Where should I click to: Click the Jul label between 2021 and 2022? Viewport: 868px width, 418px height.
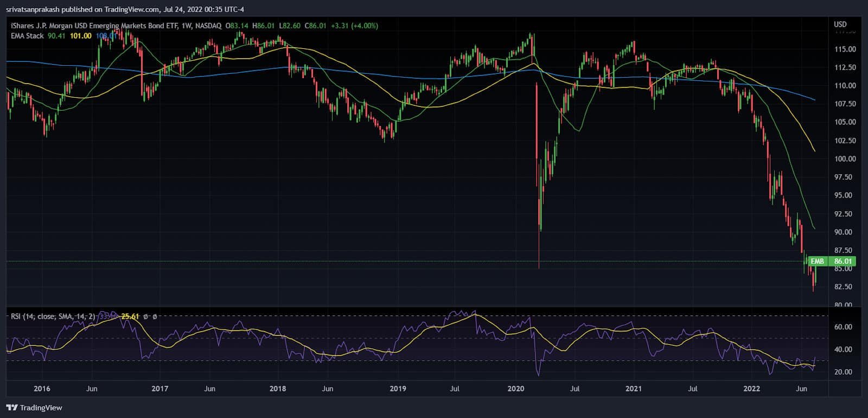(693, 389)
